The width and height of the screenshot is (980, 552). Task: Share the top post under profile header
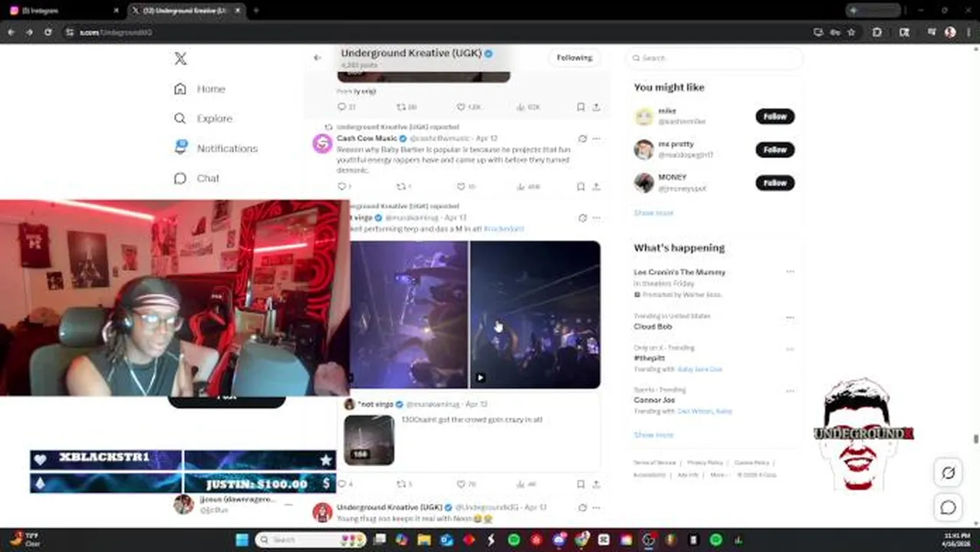(596, 107)
